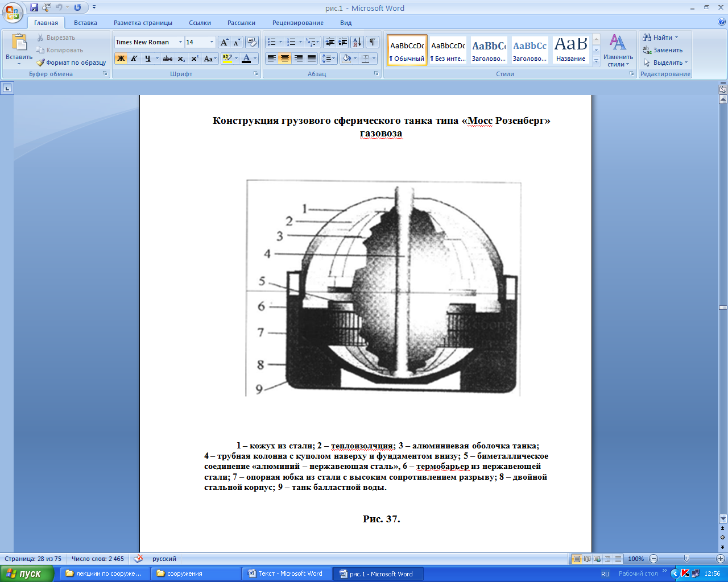Toggle italic formatting К
The height and width of the screenshot is (582, 728).
click(x=134, y=59)
